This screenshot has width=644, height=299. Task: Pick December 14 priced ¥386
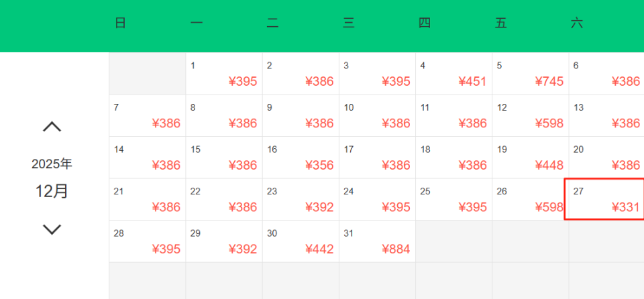pyautogui.click(x=148, y=158)
